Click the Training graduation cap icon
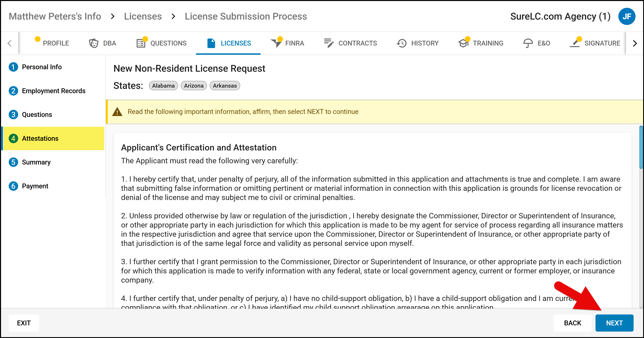This screenshot has height=338, width=644. point(463,43)
